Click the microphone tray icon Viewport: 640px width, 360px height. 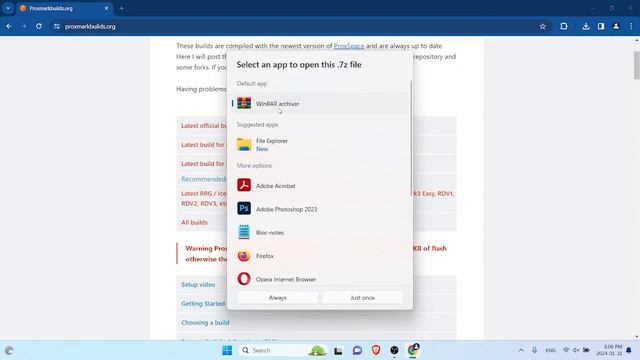pos(534,350)
